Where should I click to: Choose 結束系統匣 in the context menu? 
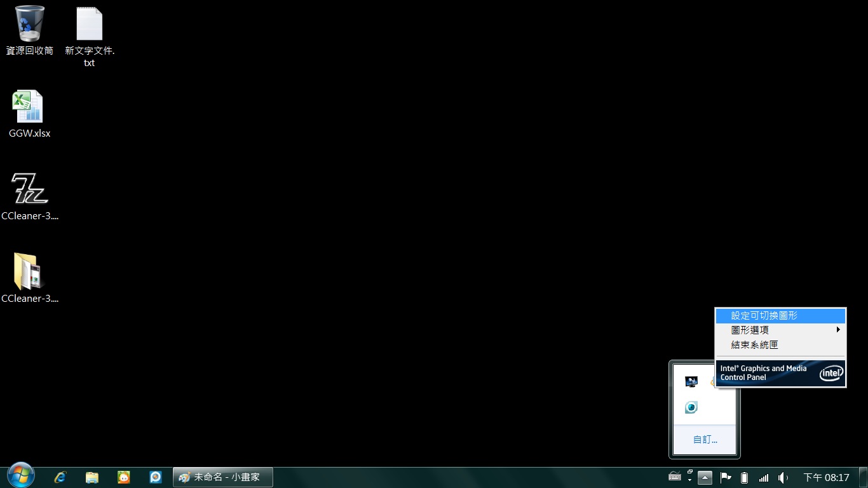780,345
